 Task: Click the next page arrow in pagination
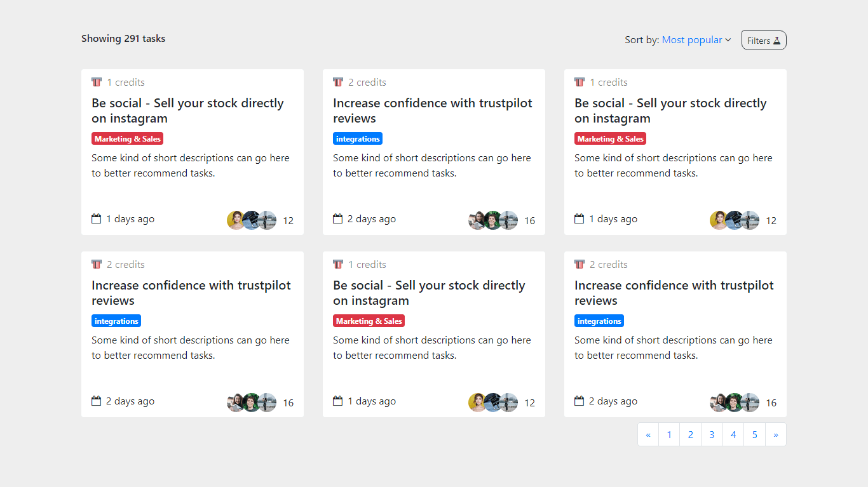(776, 434)
